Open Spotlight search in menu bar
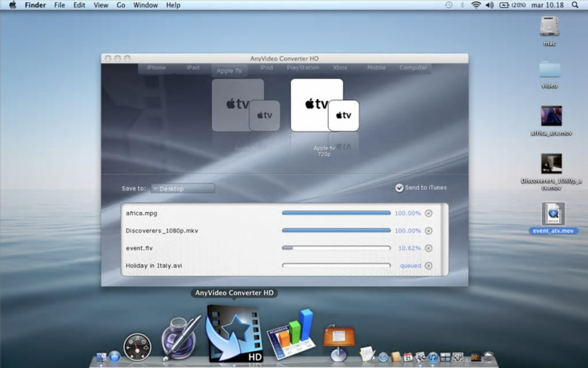This screenshot has width=588, height=368. (575, 5)
